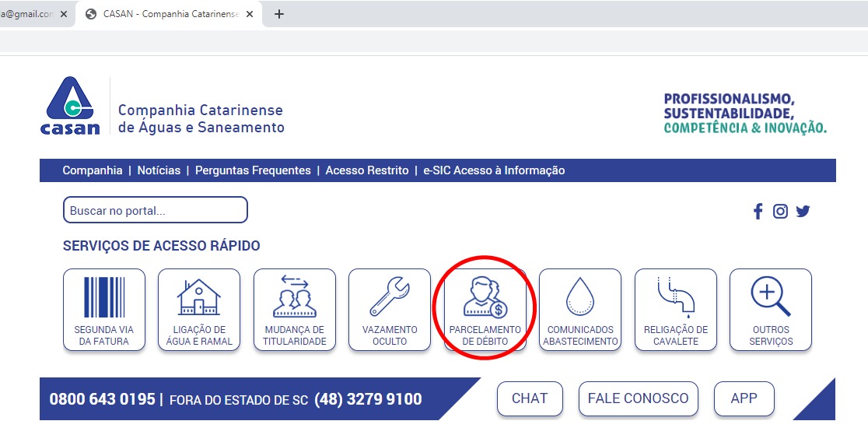Click the CASAN logo
The width and height of the screenshot is (868, 435).
(71, 106)
